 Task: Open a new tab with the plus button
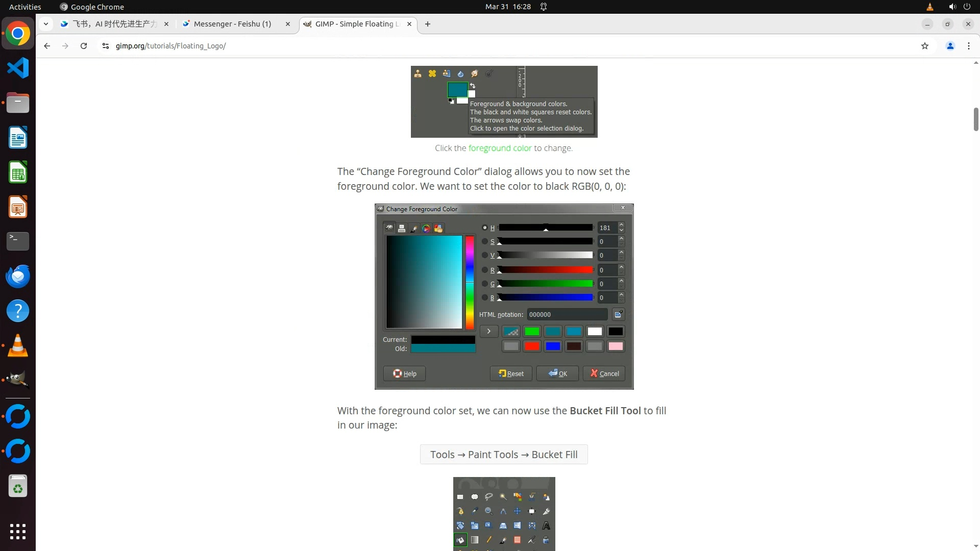coord(428,24)
